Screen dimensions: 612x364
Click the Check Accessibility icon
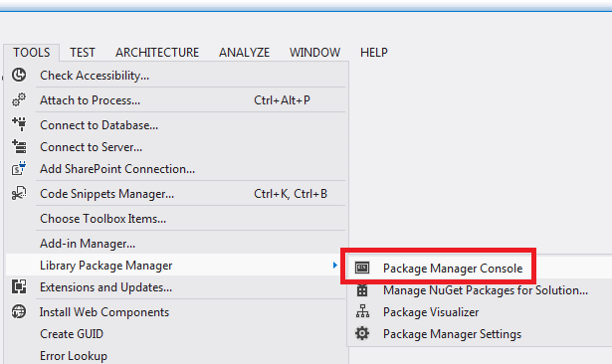[x=19, y=75]
